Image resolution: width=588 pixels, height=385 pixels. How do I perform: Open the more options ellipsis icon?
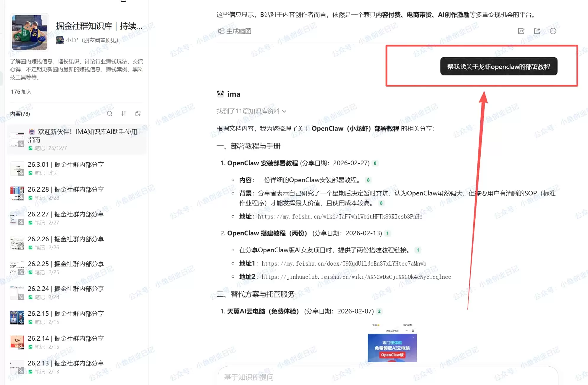tap(553, 31)
